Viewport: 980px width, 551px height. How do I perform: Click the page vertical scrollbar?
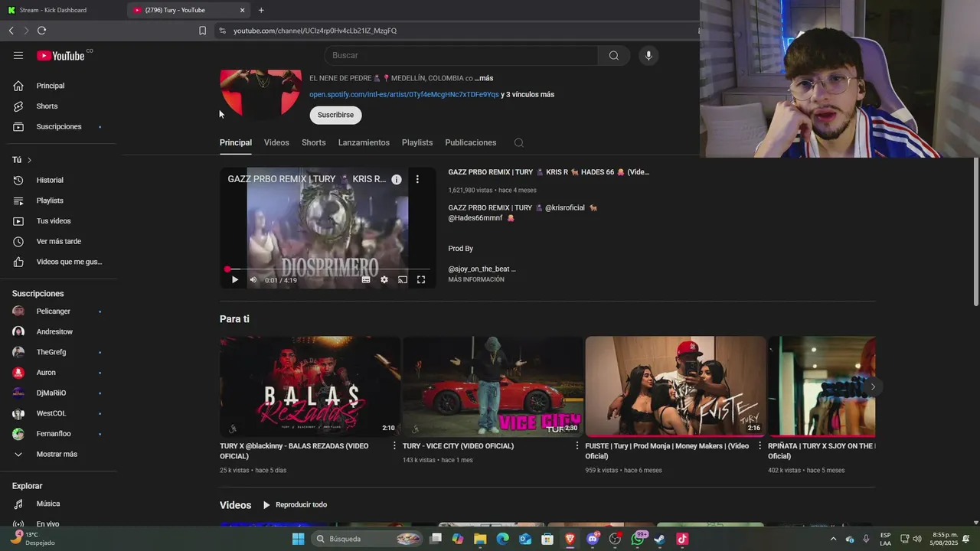tap(975, 232)
